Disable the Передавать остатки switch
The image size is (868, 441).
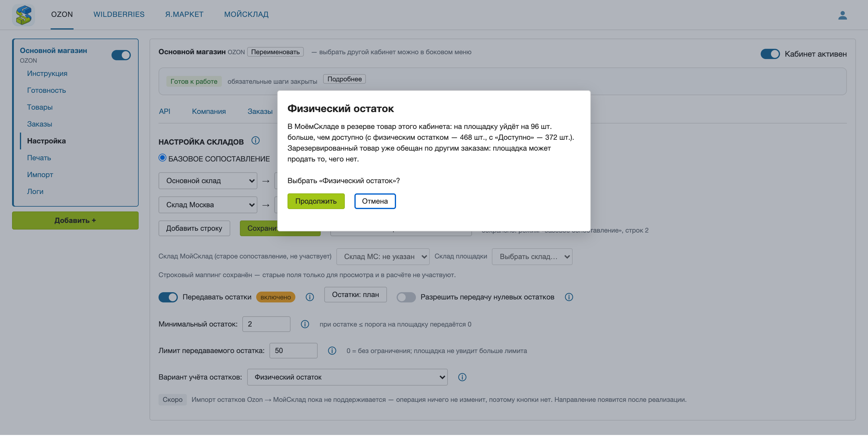pyautogui.click(x=168, y=297)
